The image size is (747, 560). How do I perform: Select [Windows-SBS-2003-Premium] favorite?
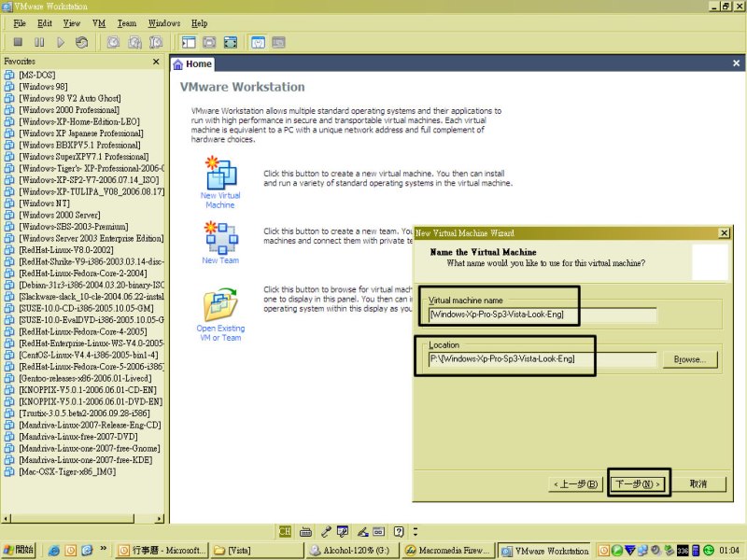click(x=74, y=227)
